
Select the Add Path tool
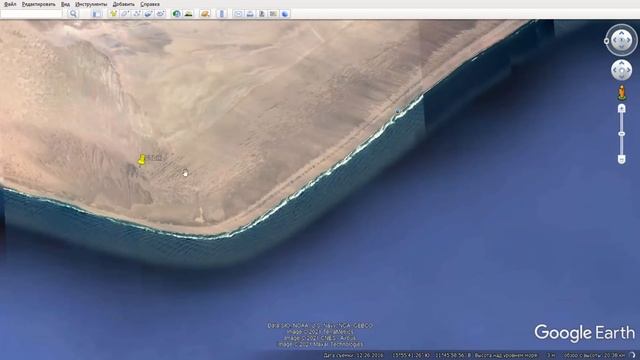[x=137, y=14]
